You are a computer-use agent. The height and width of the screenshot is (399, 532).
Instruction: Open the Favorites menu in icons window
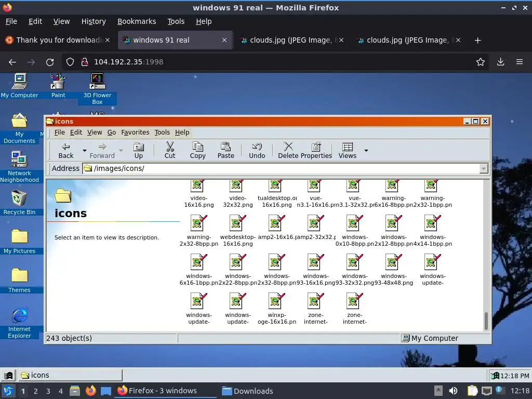(x=135, y=132)
